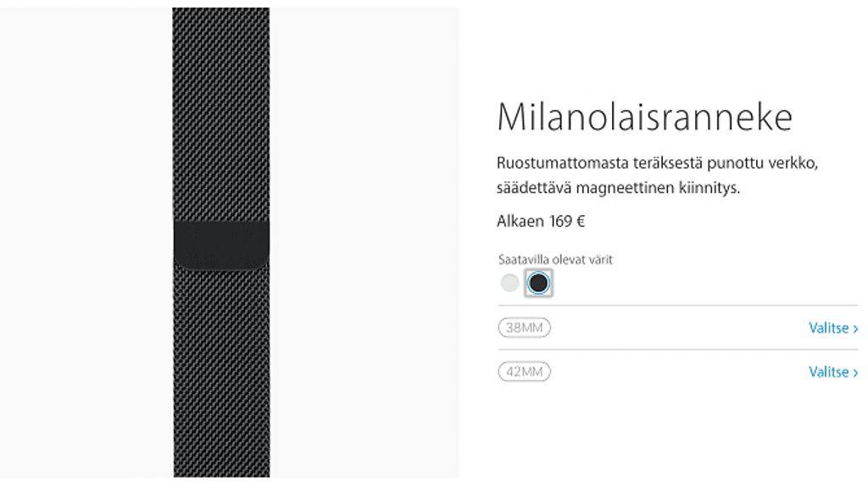Click empty space in the 42MM row
This screenshot has height=488, width=868.
point(678,372)
